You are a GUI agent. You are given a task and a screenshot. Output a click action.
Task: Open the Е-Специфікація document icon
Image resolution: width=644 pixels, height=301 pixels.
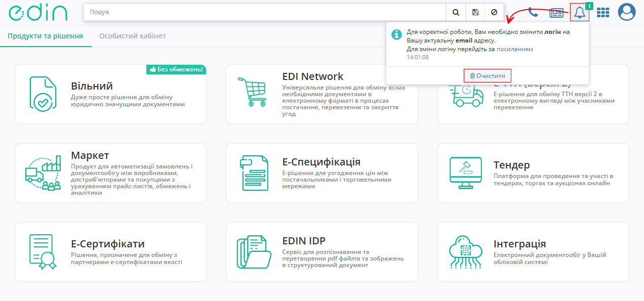pos(253,173)
